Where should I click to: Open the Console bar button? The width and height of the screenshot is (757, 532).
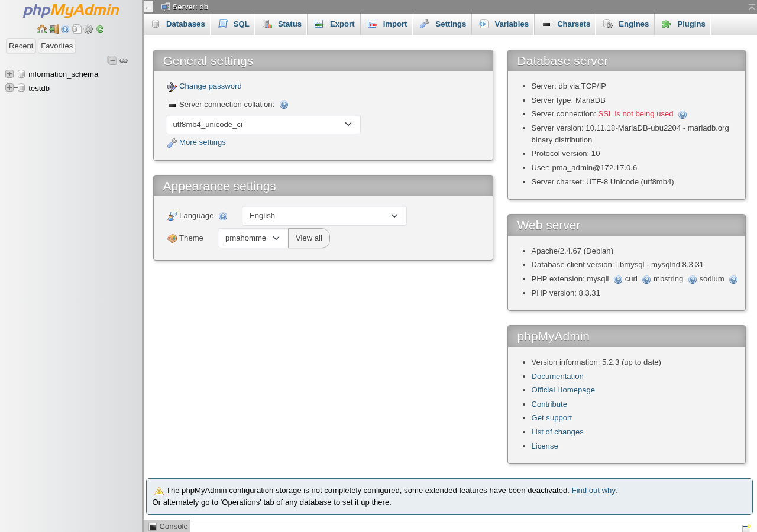point(168,526)
